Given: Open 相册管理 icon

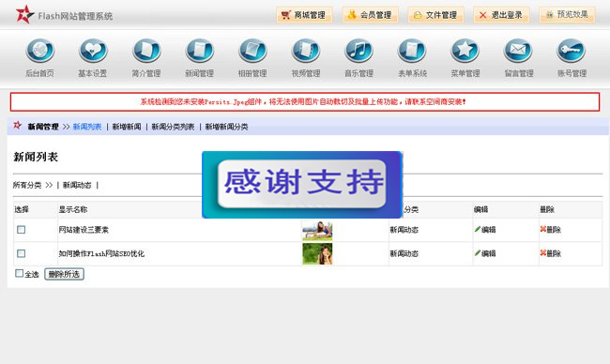Looking at the screenshot, I should click(252, 51).
